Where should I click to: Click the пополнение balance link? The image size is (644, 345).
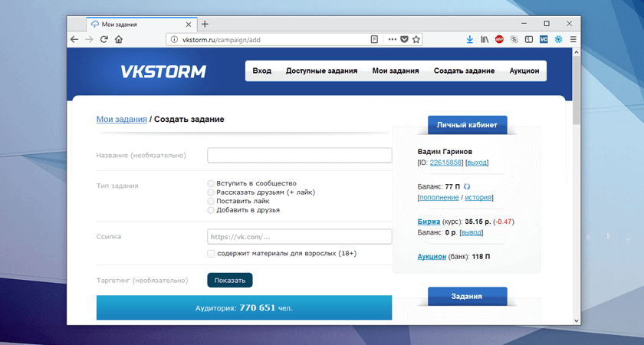click(439, 197)
